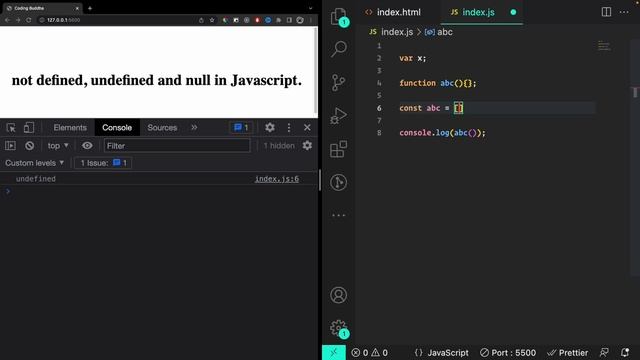Open the VS Code Search view
The height and width of the screenshot is (360, 640).
point(339,49)
